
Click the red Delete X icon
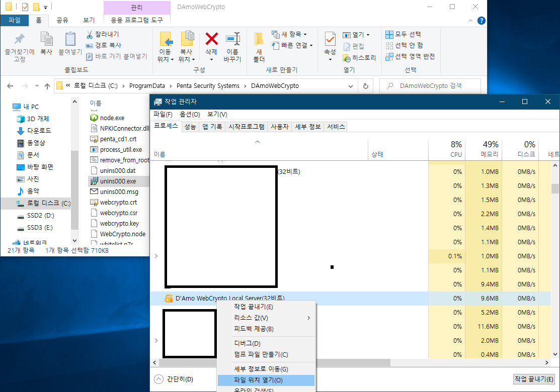[211, 39]
